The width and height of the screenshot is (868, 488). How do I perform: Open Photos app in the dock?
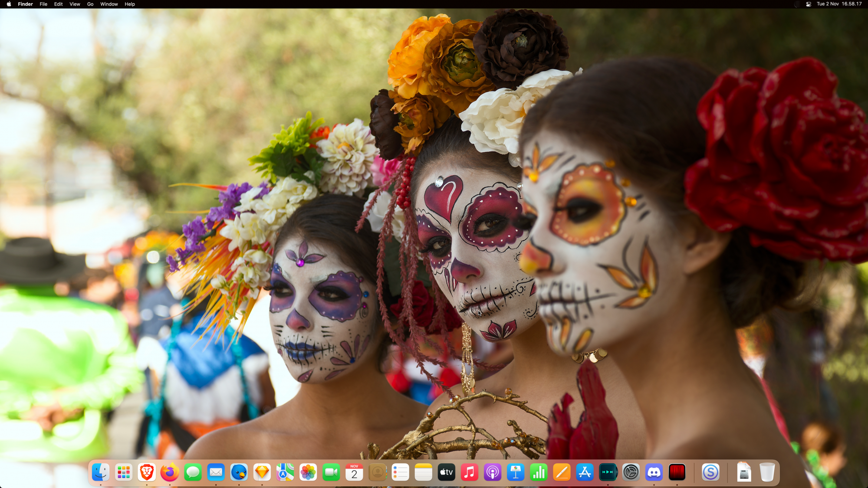(308, 472)
